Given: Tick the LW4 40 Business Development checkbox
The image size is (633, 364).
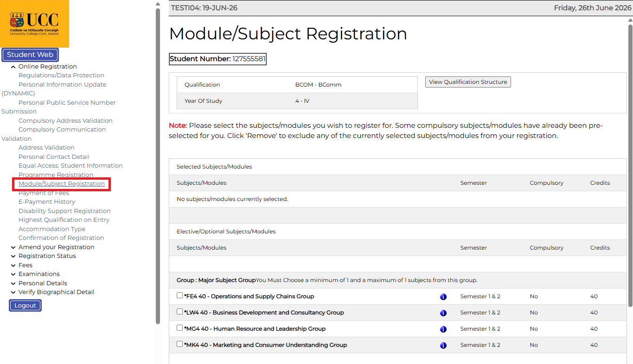Looking at the screenshot, I should point(180,312).
